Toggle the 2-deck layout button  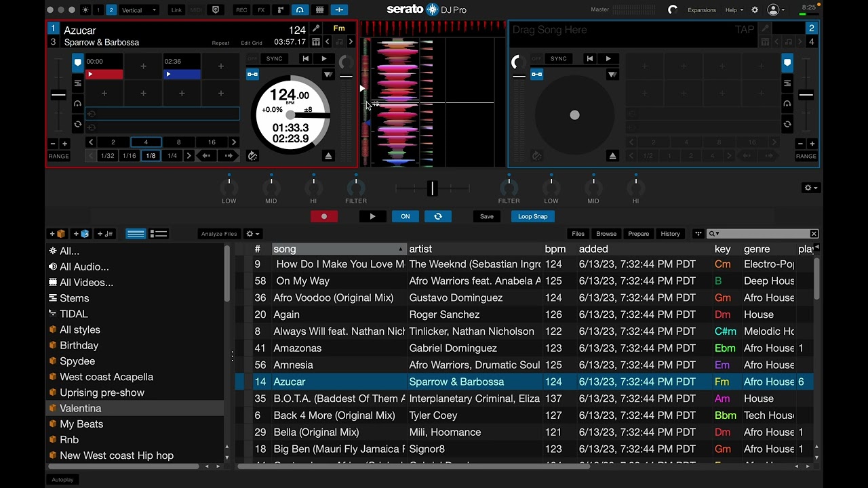pos(111,10)
